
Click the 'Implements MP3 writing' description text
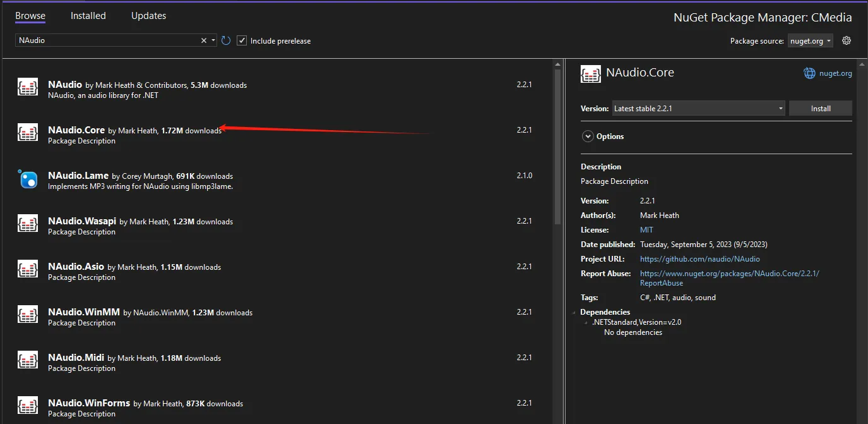tap(141, 186)
